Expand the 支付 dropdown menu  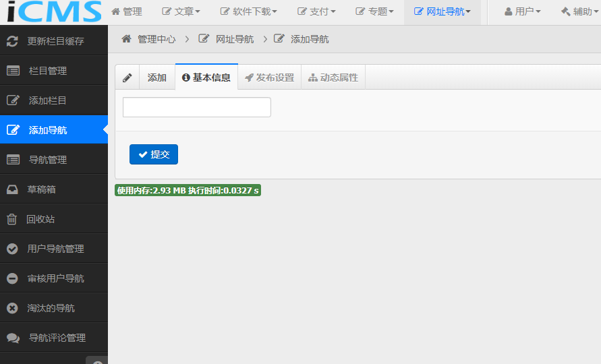click(316, 12)
